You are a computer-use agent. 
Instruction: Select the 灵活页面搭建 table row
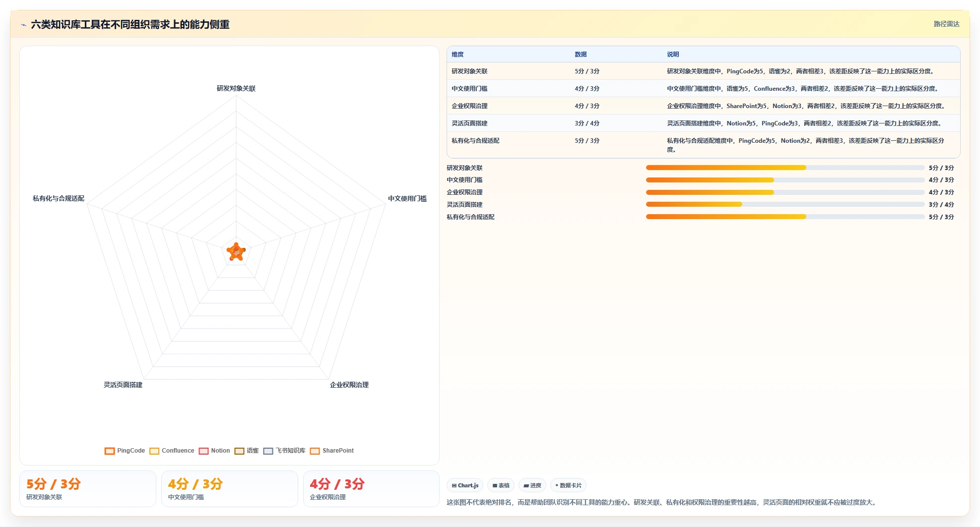[703, 123]
